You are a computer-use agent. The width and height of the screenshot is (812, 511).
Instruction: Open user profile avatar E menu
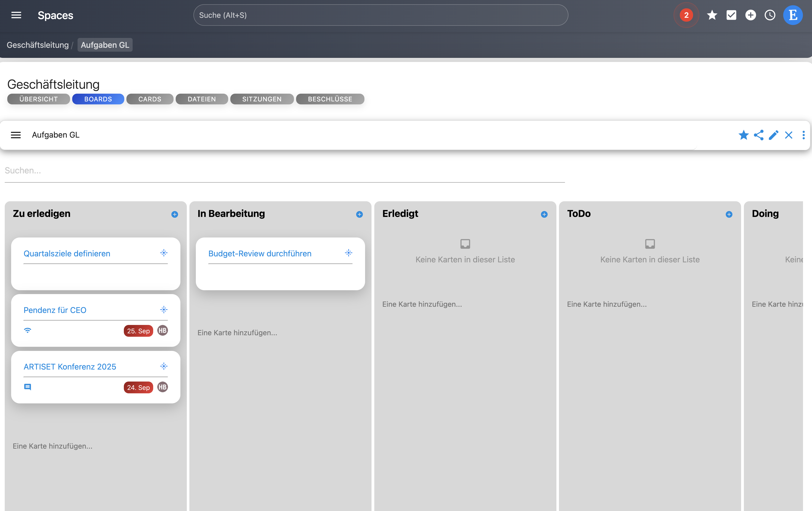pyautogui.click(x=793, y=15)
